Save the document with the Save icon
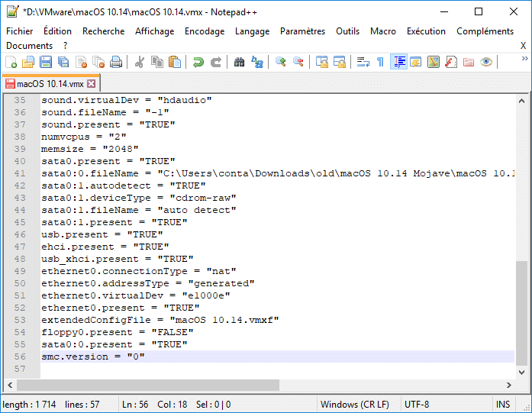 point(46,62)
